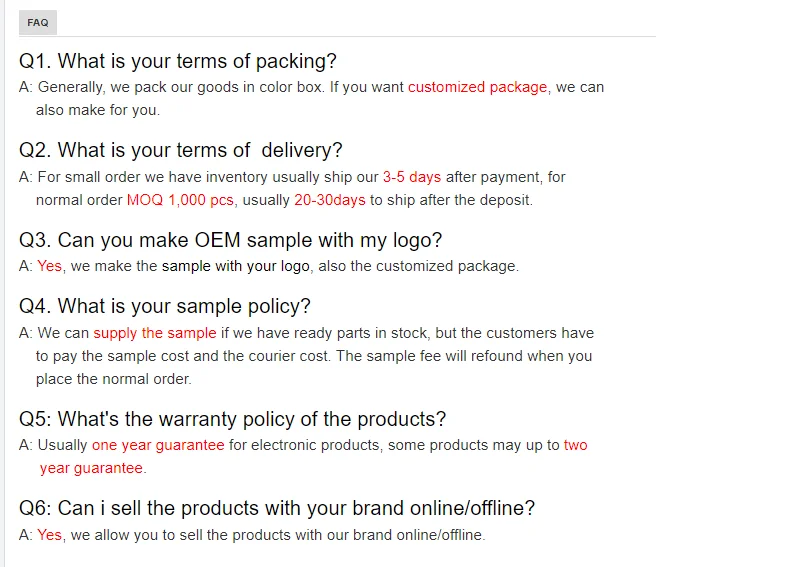Click the red "Yes" under Q3
The image size is (808, 567).
point(49,266)
